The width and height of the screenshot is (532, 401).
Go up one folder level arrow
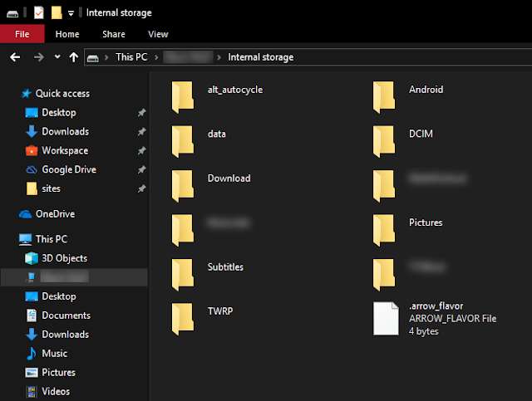coord(74,57)
